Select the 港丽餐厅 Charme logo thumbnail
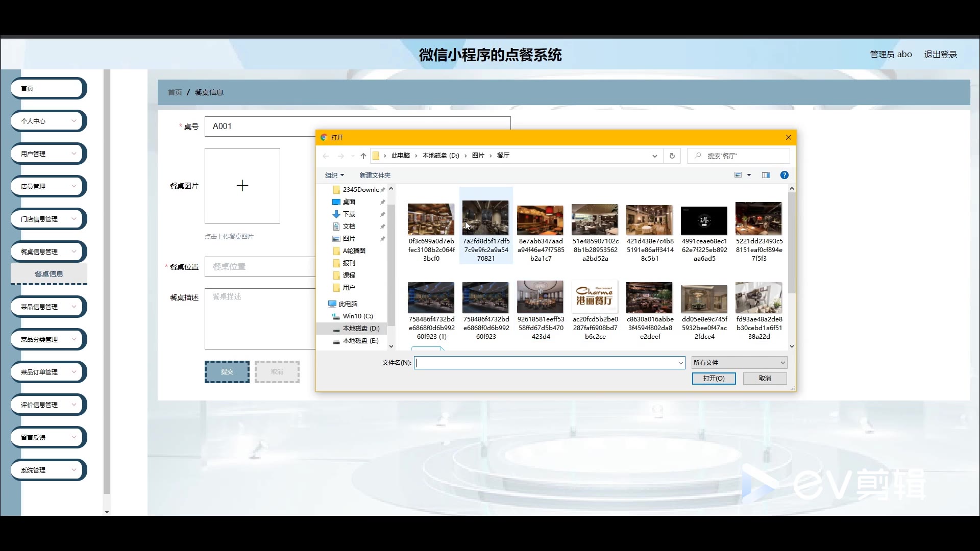This screenshot has height=551, width=980. (x=595, y=297)
